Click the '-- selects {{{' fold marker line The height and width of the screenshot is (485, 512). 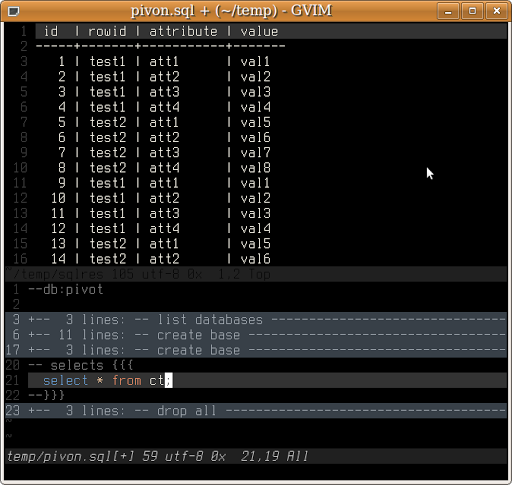pyautogui.click(x=81, y=365)
